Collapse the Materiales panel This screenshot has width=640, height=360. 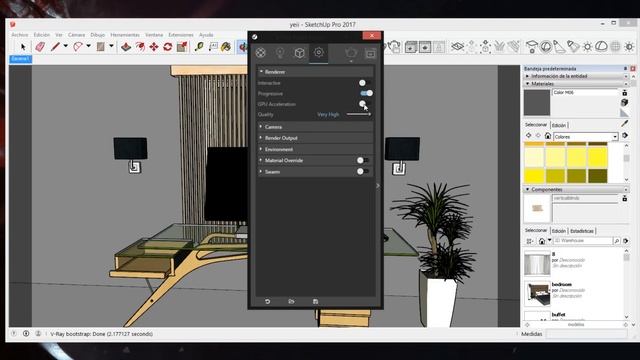(x=576, y=84)
